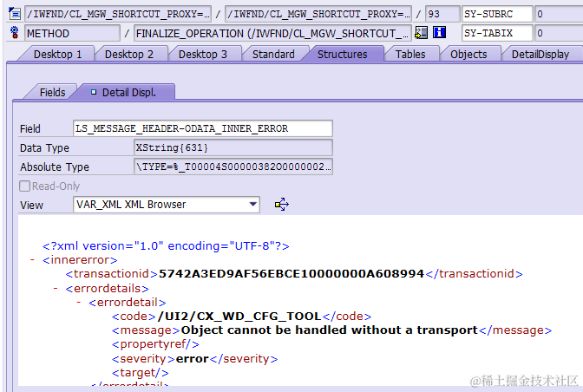The width and height of the screenshot is (583, 392).
Task: Click the second /IWFND/CL_MGW_SHORTCUT_PROXY field
Action: (x=318, y=14)
